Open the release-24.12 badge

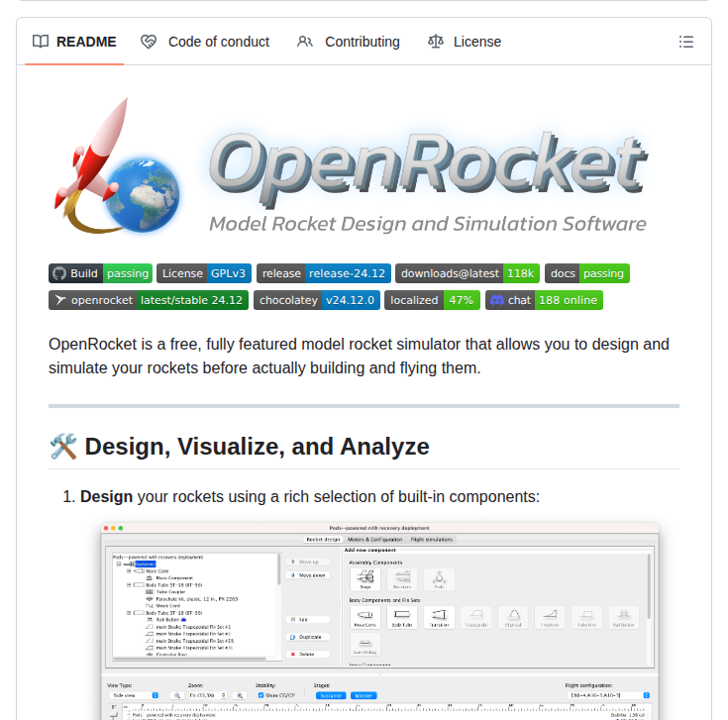click(324, 273)
